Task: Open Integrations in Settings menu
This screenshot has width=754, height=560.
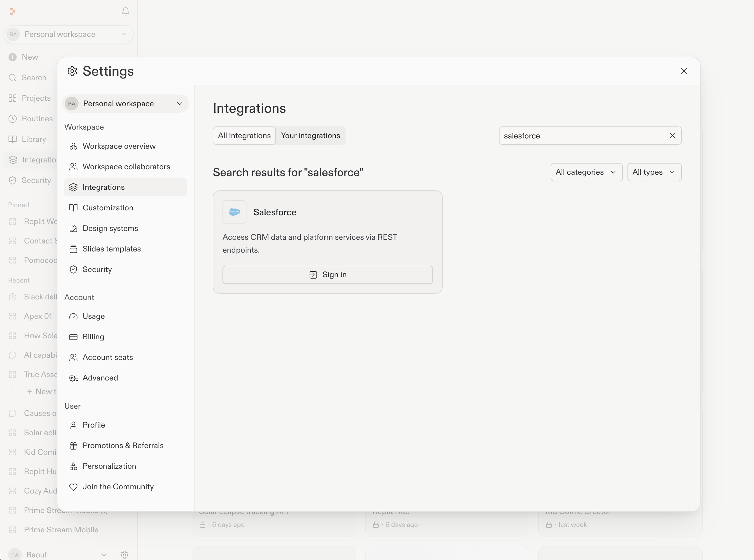Action: 125,187
